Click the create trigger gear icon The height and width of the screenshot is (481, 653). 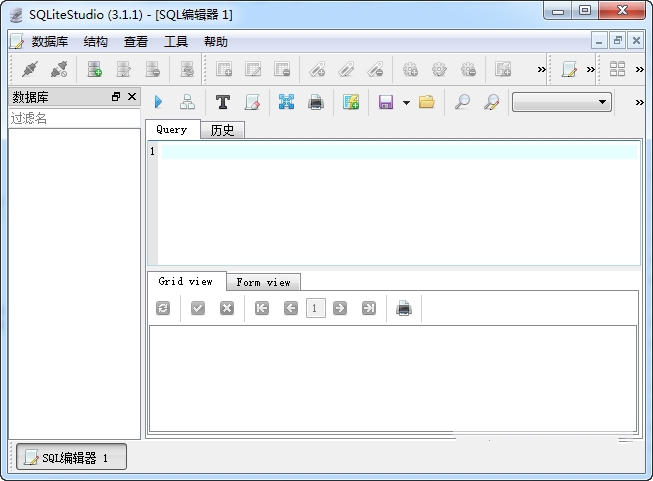(410, 69)
